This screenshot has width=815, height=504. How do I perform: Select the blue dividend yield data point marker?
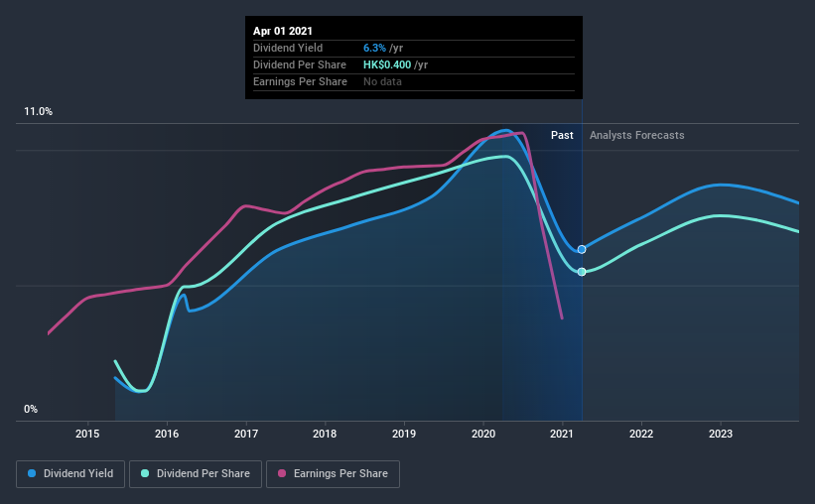coord(582,249)
